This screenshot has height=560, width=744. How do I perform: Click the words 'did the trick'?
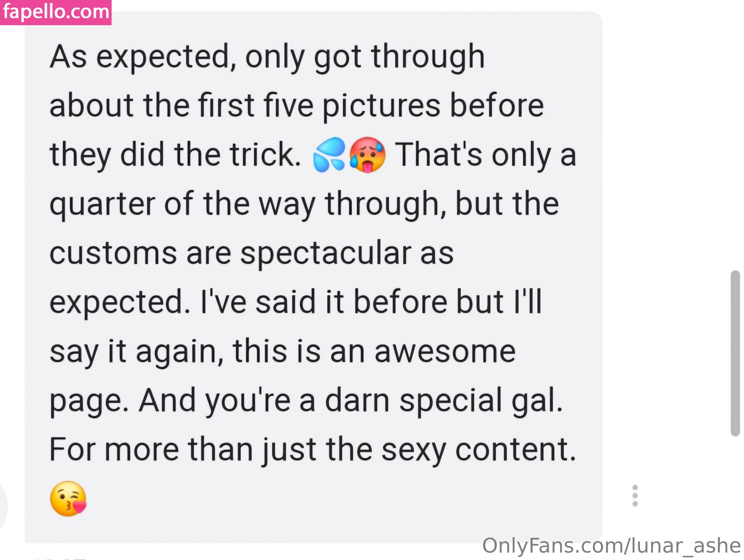pos(210,155)
